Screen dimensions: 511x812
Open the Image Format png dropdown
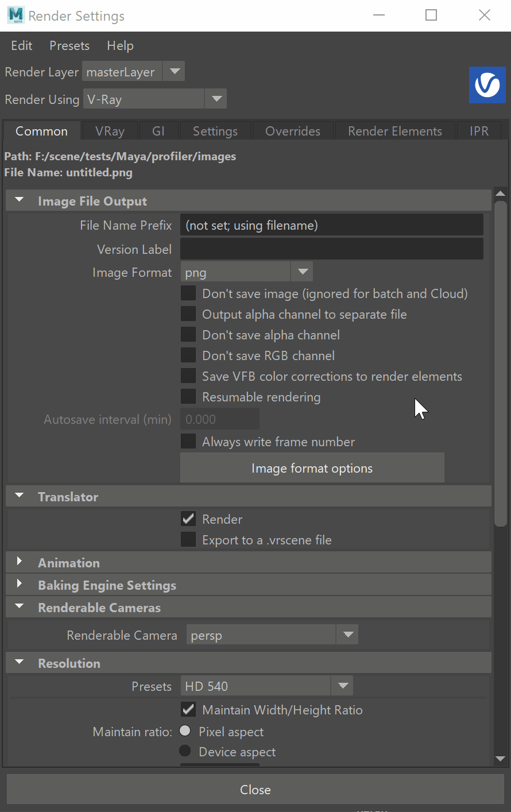pyautogui.click(x=246, y=272)
